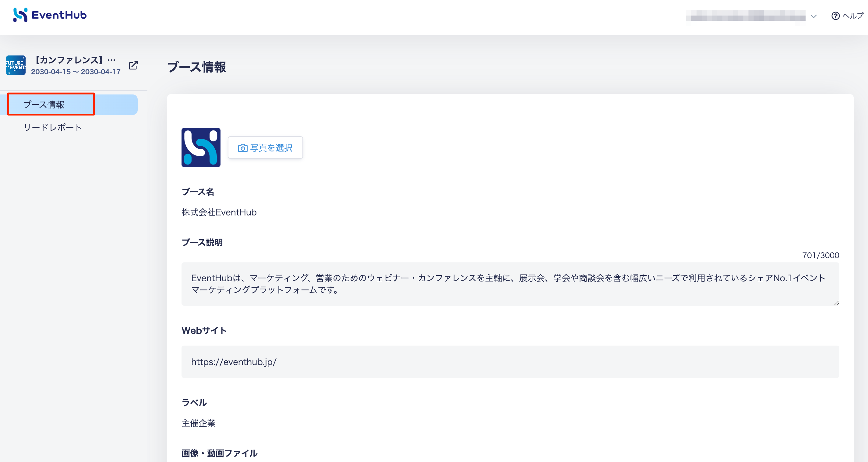Click the EventHub logo icon in header
The image size is (868, 462).
(x=20, y=15)
